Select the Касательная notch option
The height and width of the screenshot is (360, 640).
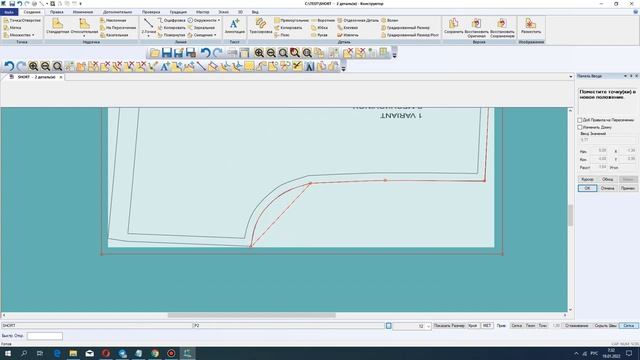(x=114, y=35)
